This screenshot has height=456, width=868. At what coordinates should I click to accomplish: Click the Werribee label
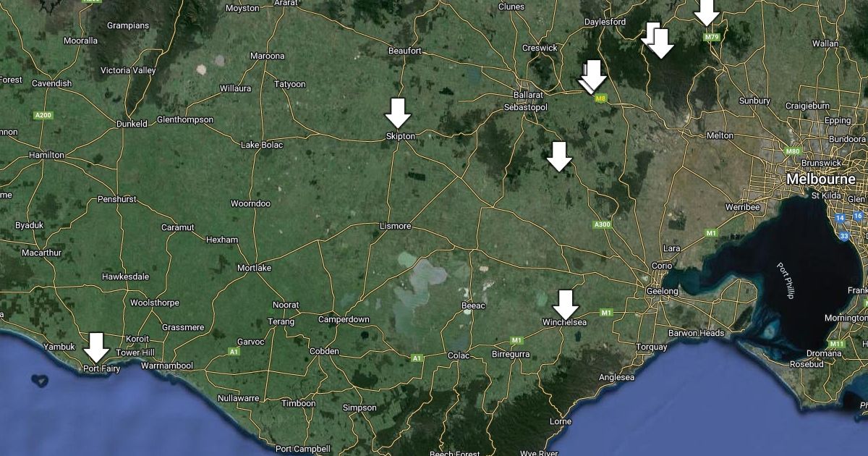click(x=743, y=208)
